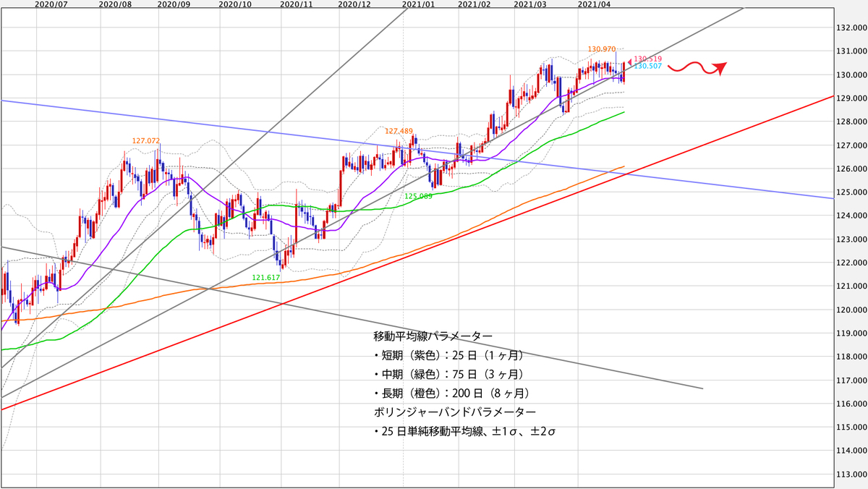This screenshot has height=489, width=868.
Task: Select the 113.000 price axis value
Action: coord(851,475)
